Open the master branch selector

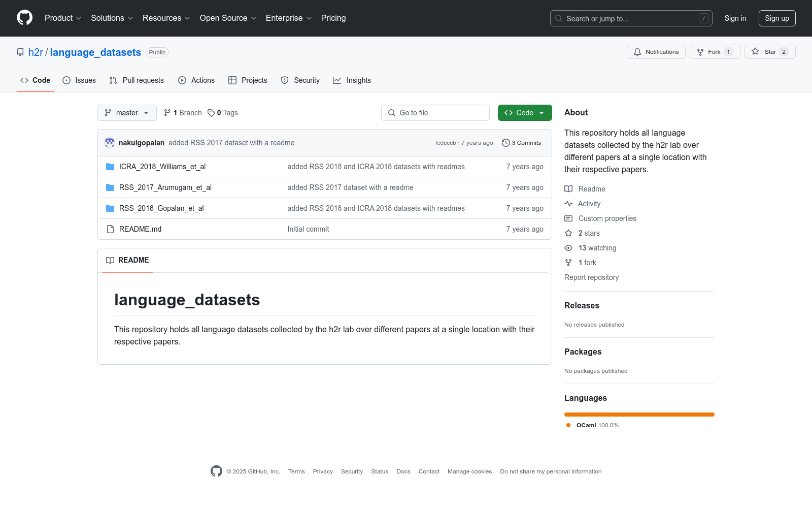click(127, 113)
